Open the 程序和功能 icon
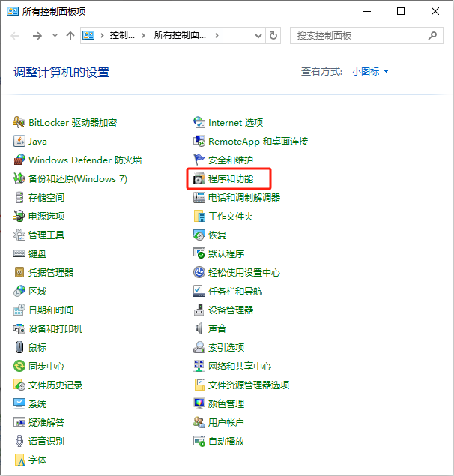The width and height of the screenshot is (454, 476). click(199, 179)
